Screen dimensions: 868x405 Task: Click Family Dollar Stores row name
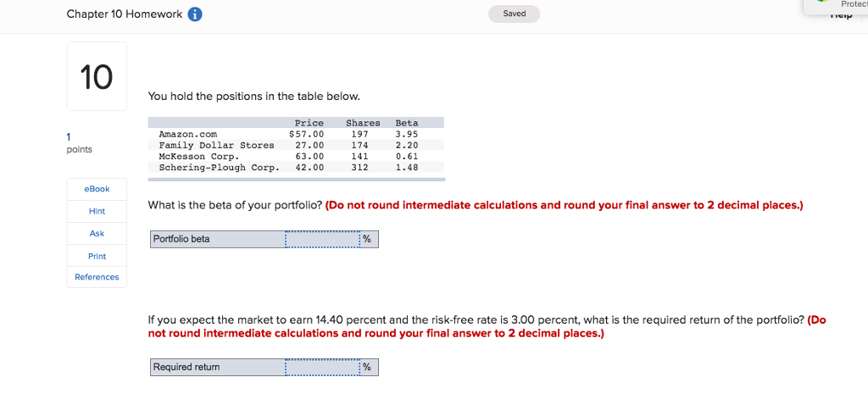click(216, 145)
